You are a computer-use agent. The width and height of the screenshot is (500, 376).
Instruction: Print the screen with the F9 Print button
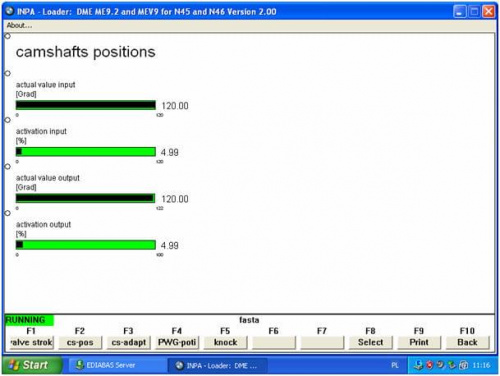click(x=419, y=342)
